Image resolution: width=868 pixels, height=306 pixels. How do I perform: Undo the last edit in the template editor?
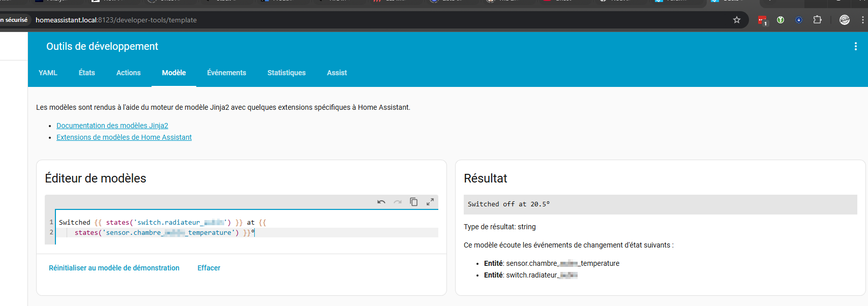381,202
